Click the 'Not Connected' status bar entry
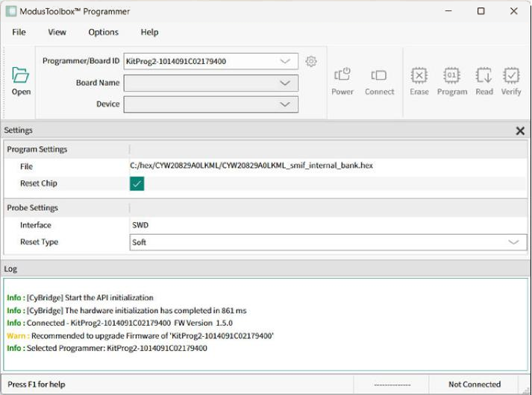532x395 pixels. coord(475,384)
